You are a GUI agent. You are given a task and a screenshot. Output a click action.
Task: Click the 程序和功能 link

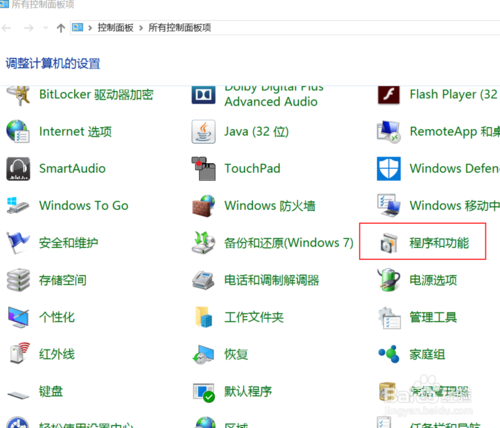coord(439,243)
